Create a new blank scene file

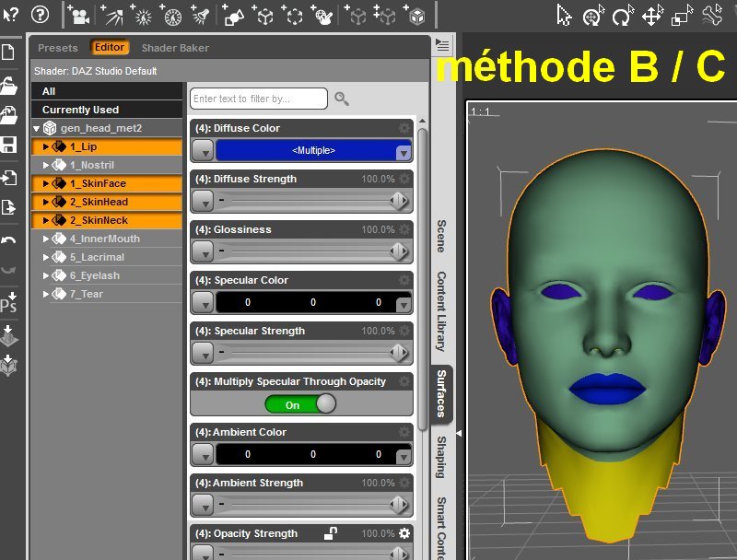pyautogui.click(x=8, y=52)
